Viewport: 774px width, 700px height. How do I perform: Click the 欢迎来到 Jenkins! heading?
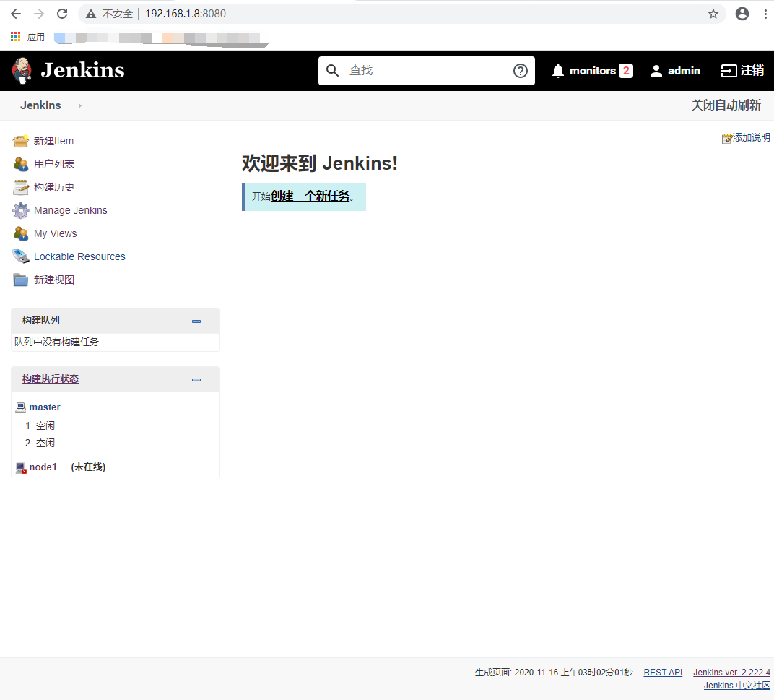320,163
